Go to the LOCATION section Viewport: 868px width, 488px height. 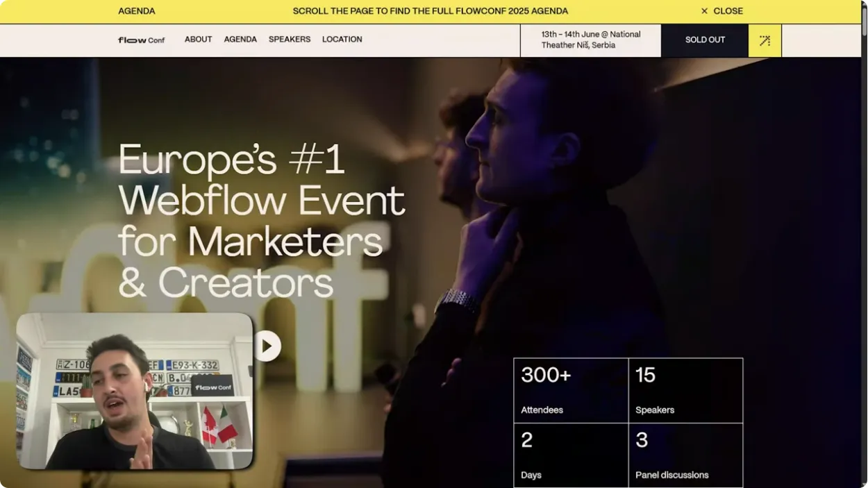(x=342, y=40)
